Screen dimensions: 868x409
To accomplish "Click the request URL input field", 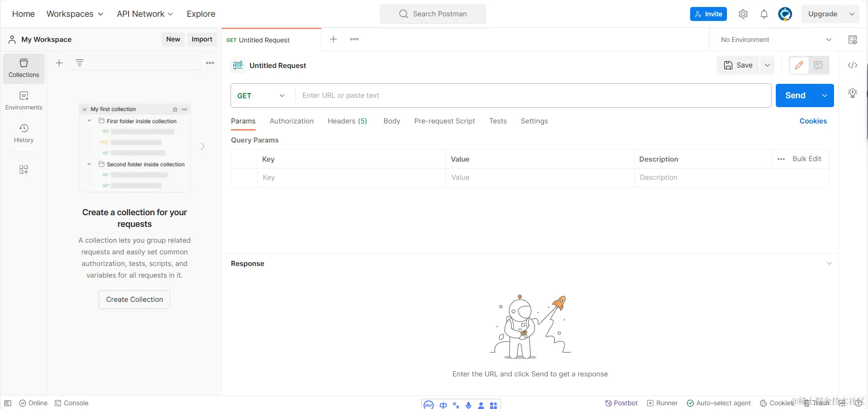I will click(x=533, y=95).
